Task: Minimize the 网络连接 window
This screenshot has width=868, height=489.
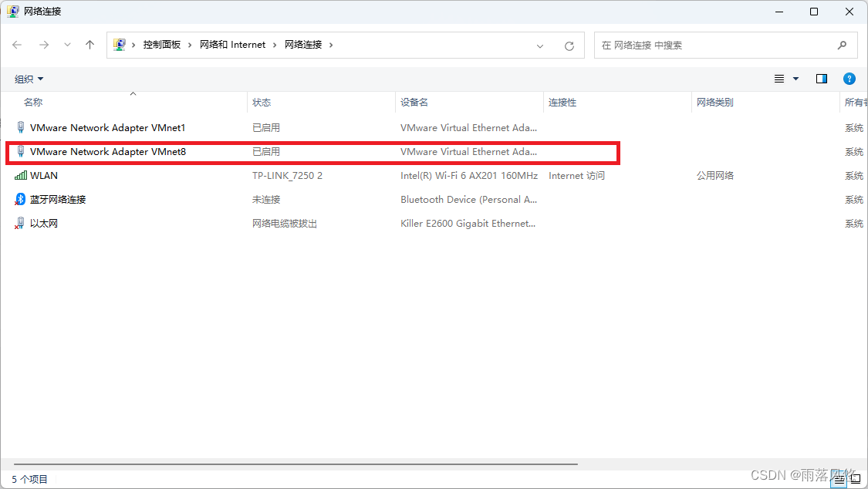Action: (x=778, y=12)
